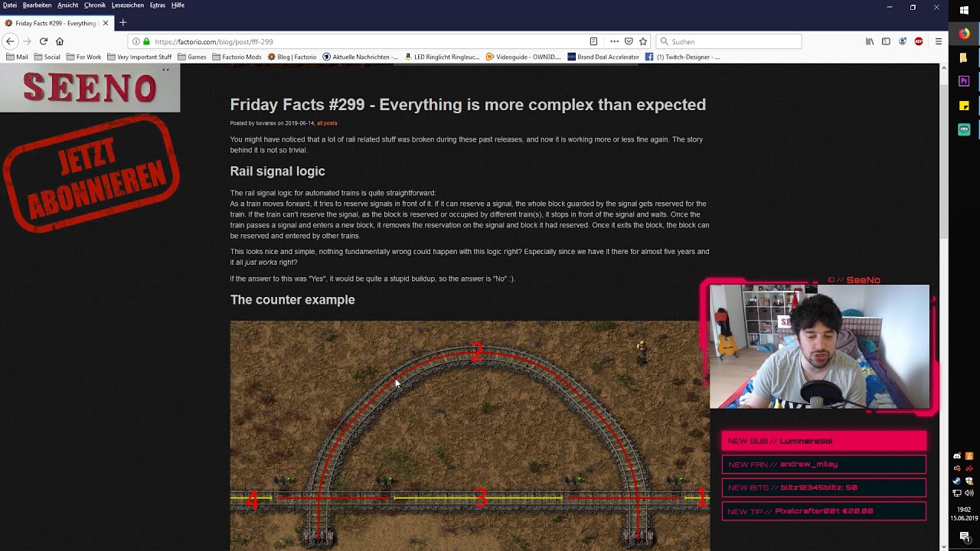Follow the orange 'all posts' link
This screenshot has width=980, height=551.
tap(327, 123)
